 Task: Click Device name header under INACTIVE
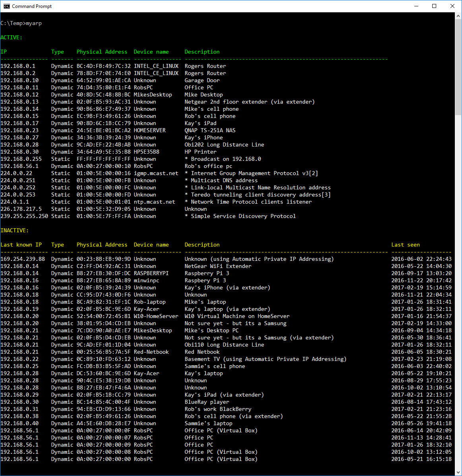click(151, 245)
